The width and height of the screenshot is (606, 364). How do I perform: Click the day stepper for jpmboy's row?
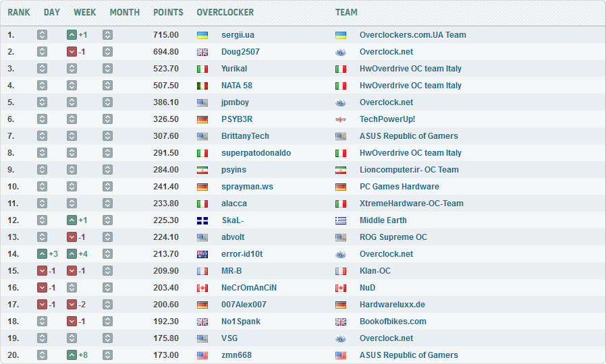[x=42, y=102]
